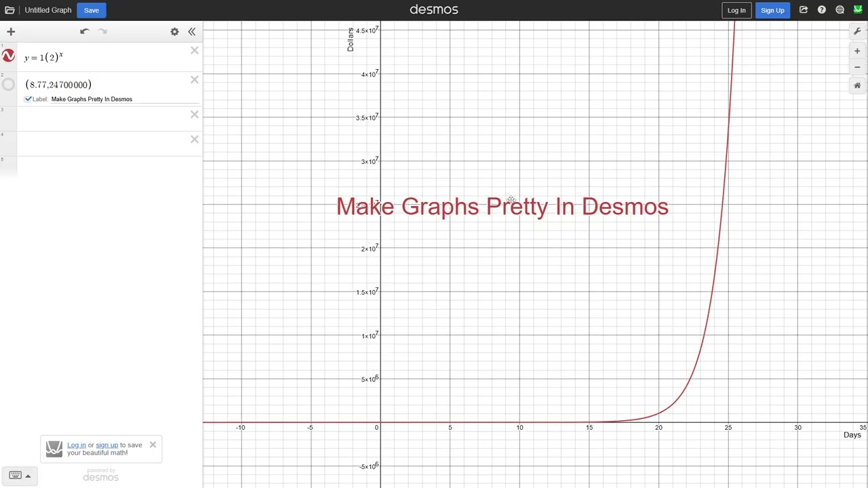The height and width of the screenshot is (488, 868).
Task: Click the Untitled Graph title
Action: [48, 10]
